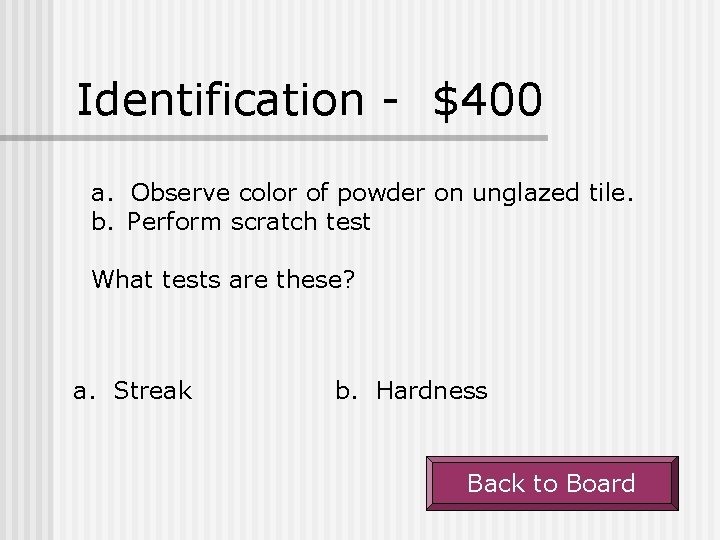Viewport: 720px width, 540px height.
Task: Click the word Observe in clue a
Action: point(180,192)
